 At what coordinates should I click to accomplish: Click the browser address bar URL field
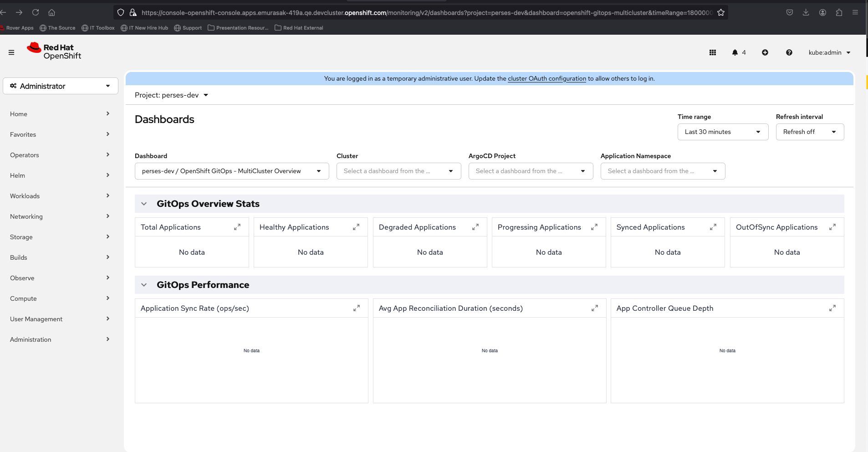[x=424, y=13]
